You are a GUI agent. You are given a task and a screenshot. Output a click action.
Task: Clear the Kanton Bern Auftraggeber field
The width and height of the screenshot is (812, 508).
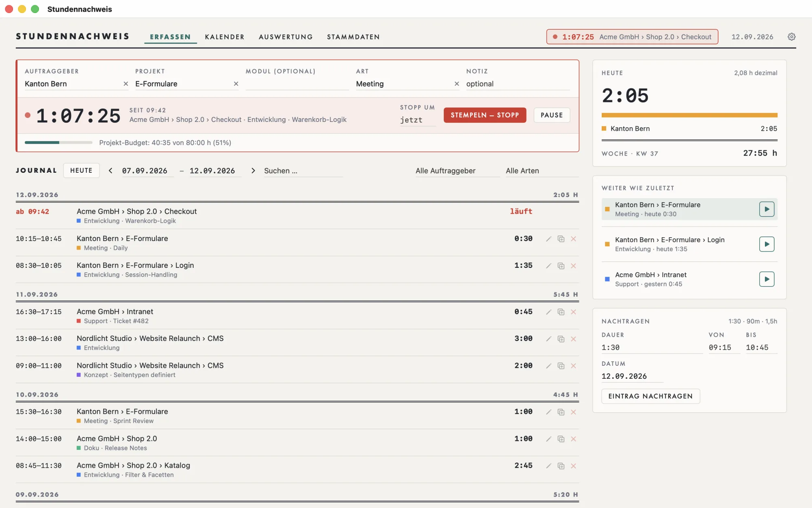coord(125,84)
